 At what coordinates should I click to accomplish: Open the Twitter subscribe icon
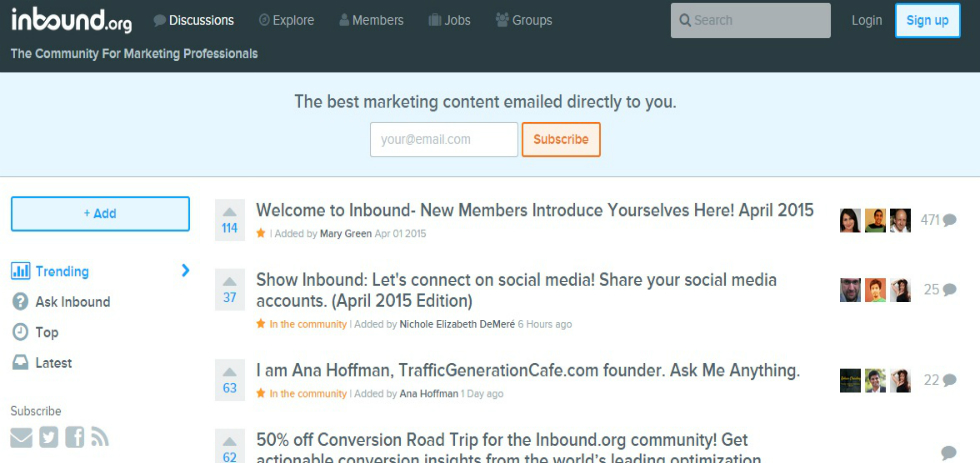(49, 437)
